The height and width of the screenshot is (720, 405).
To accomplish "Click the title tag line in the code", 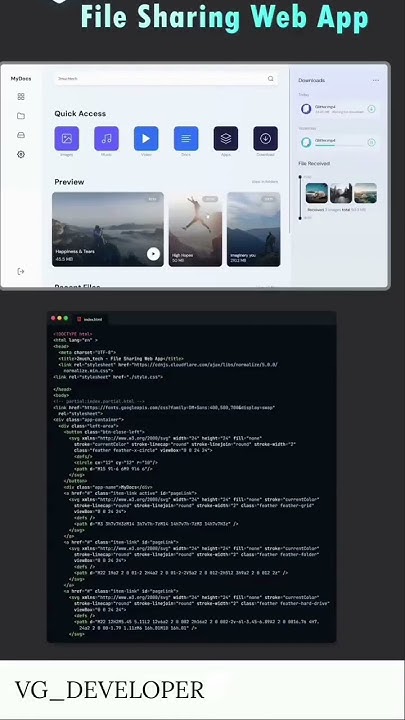I will (x=121, y=358).
